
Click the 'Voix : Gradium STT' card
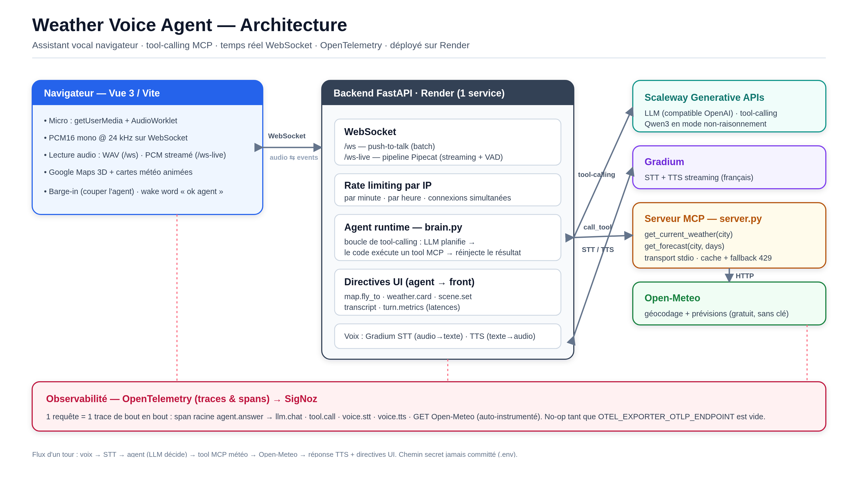coord(448,336)
